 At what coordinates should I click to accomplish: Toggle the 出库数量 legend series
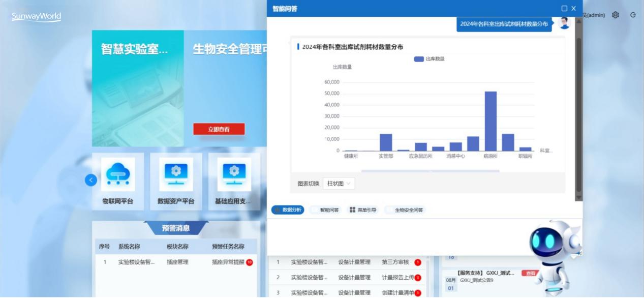pos(430,59)
